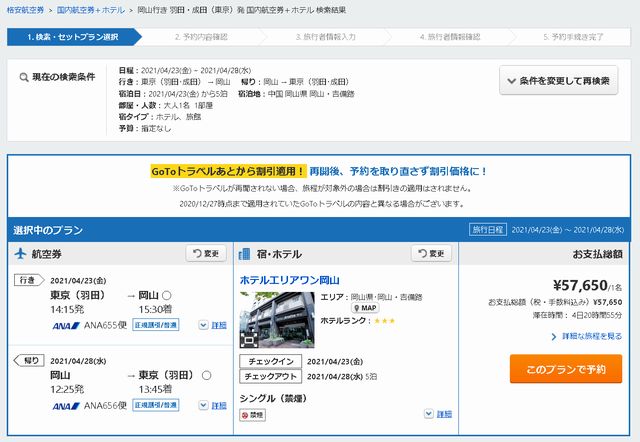Click the hotel rank star rating
This screenshot has height=442, width=640.
[x=384, y=321]
